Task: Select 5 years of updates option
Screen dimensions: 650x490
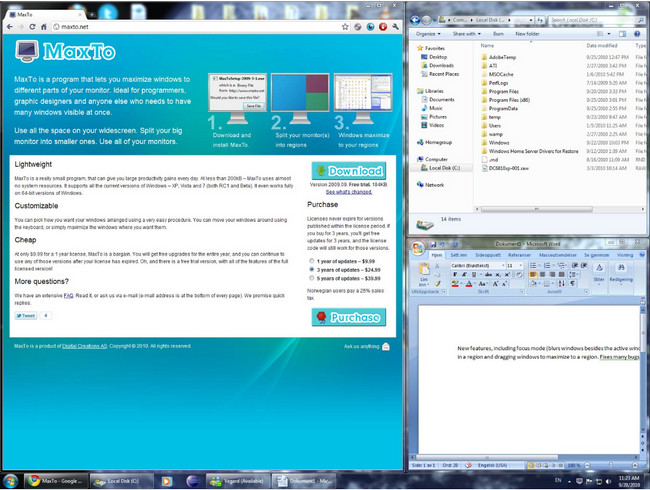Action: coord(312,279)
